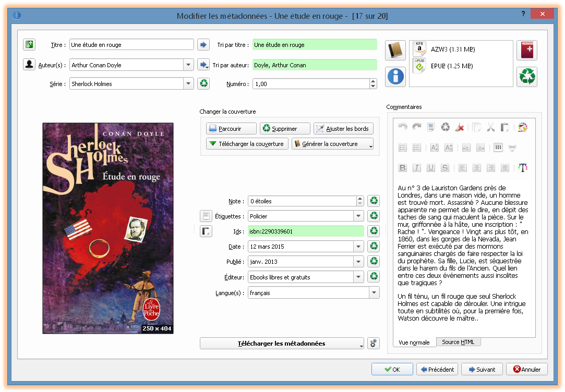Clear the Étiquettes field
Screen dimensions: 565x392
[x=374, y=216]
